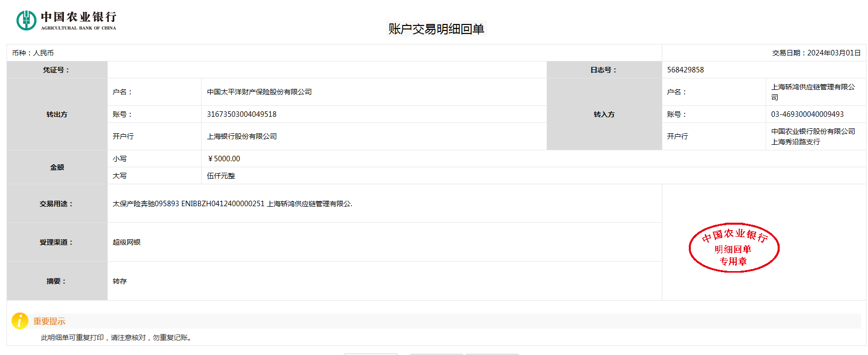Select the 币种：人民币 currency text
868x355 pixels.
(x=33, y=53)
